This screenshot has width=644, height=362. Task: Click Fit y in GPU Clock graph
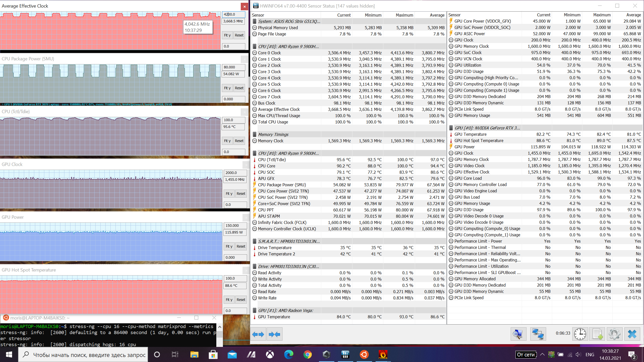[229, 194]
